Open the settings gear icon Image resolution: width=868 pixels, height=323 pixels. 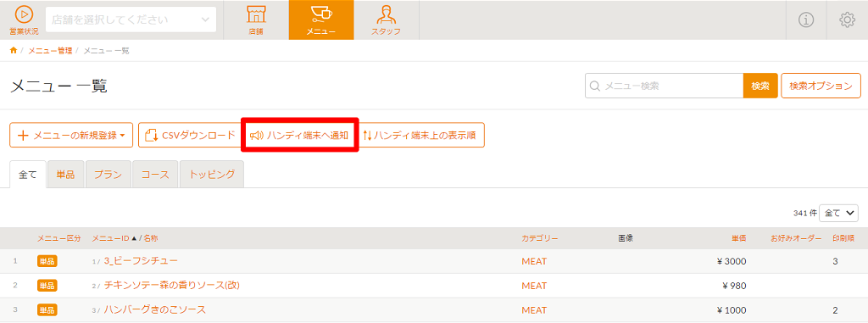pyautogui.click(x=847, y=20)
